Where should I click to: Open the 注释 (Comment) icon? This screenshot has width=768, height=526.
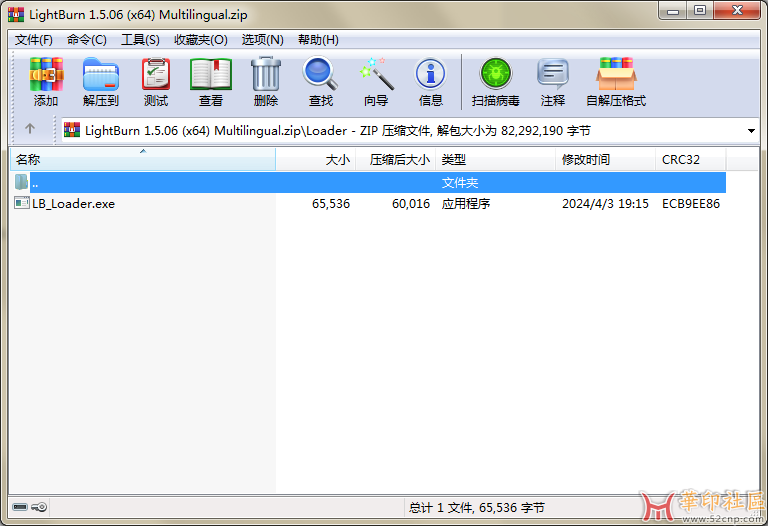click(552, 74)
